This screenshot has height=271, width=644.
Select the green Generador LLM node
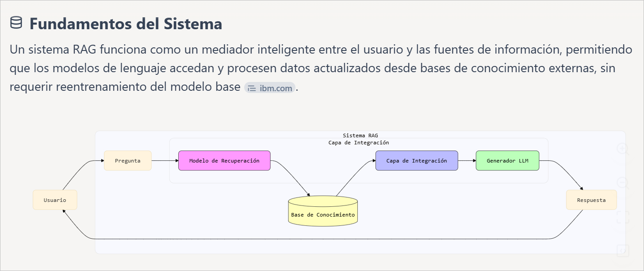(507, 161)
